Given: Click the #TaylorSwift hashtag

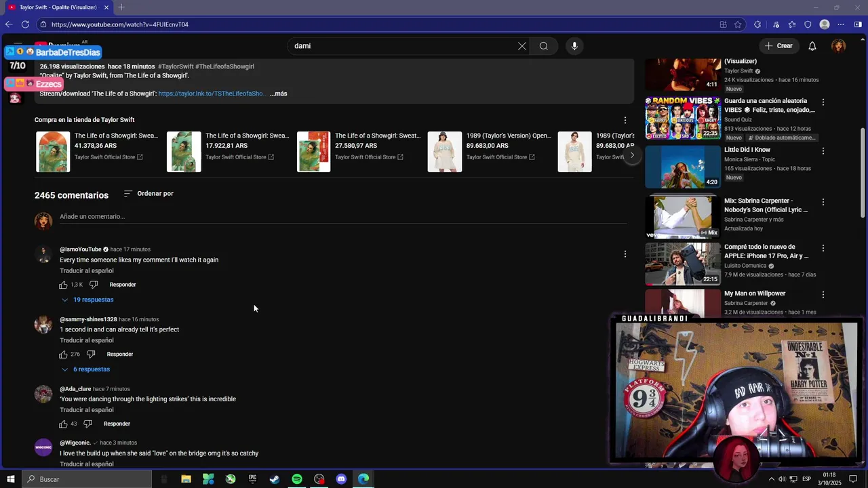Looking at the screenshot, I should 176,66.
